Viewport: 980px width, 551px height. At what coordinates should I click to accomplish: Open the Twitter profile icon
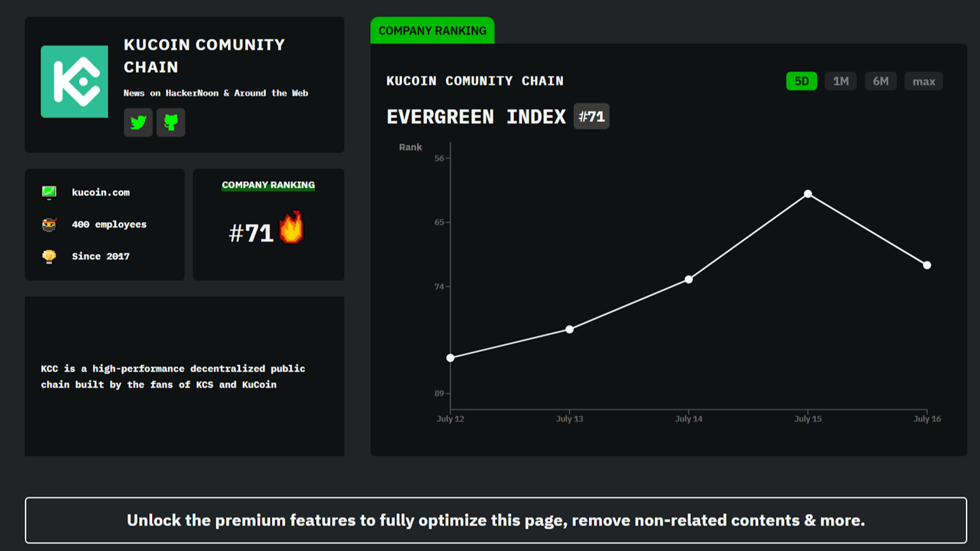point(138,122)
